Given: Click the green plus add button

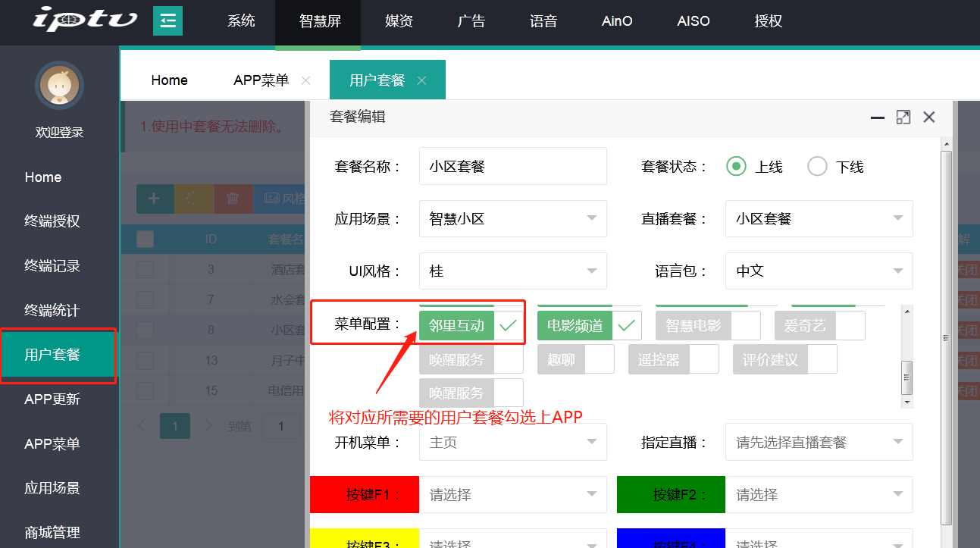Looking at the screenshot, I should 154,199.
